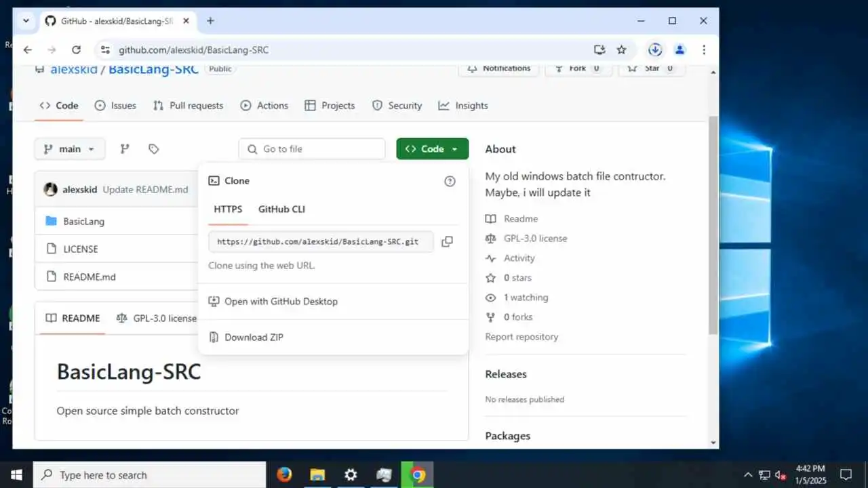Viewport: 868px width, 488px height.
Task: Open a new Chrome tab
Action: (210, 21)
